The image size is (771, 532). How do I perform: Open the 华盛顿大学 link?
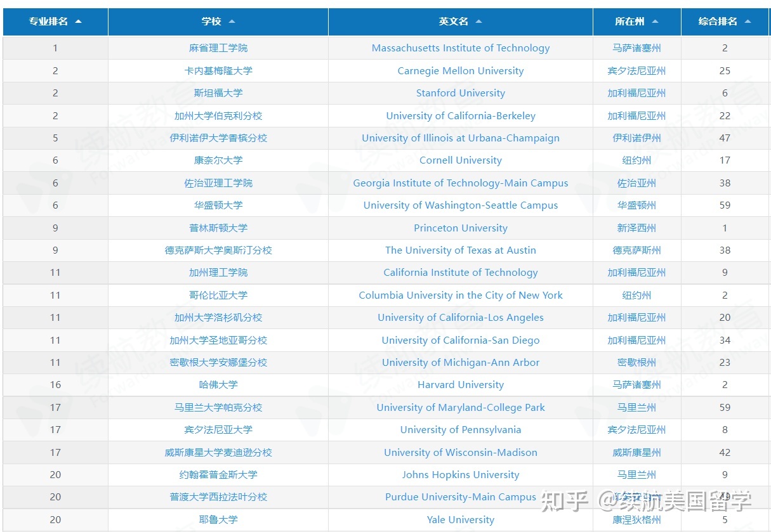tap(218, 205)
